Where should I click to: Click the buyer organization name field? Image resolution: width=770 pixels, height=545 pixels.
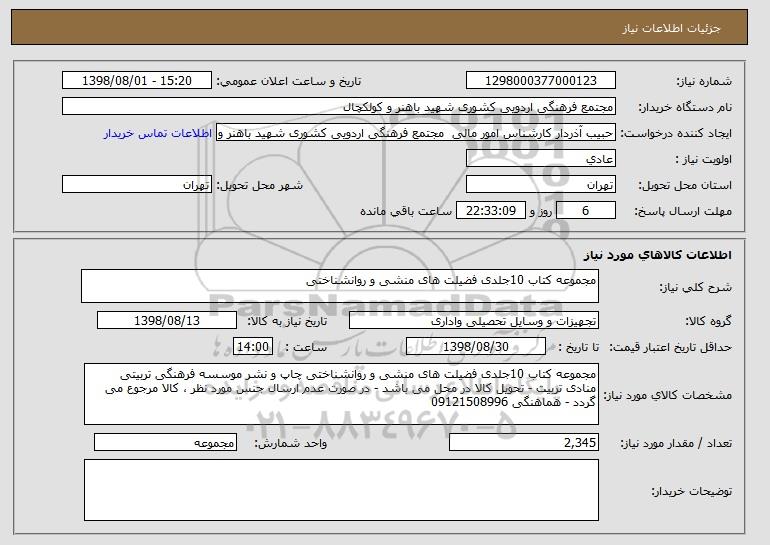pyautogui.click(x=339, y=107)
